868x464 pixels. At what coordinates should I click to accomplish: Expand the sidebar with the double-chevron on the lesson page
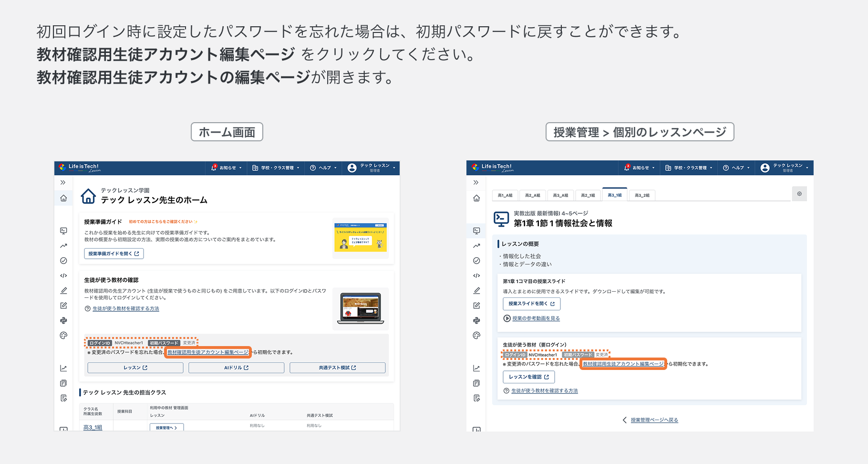476,182
